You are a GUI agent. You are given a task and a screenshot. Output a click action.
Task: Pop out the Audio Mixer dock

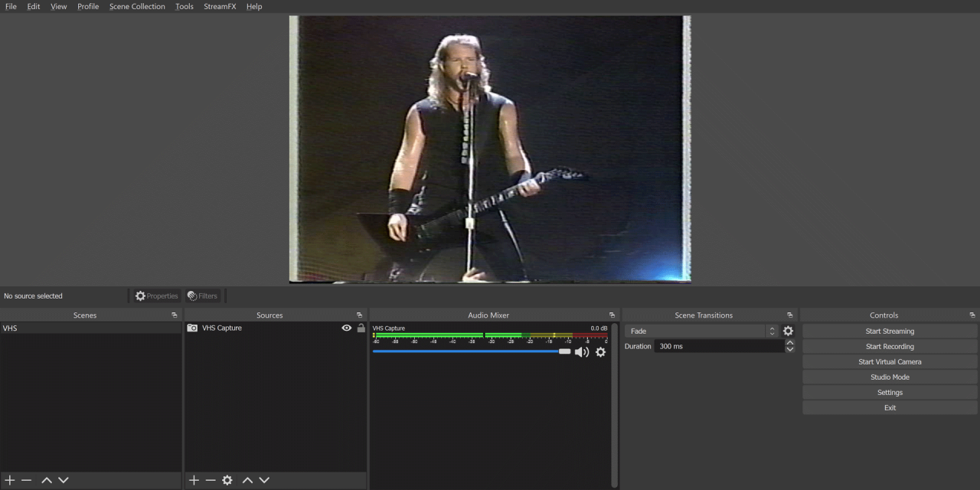pos(612,315)
